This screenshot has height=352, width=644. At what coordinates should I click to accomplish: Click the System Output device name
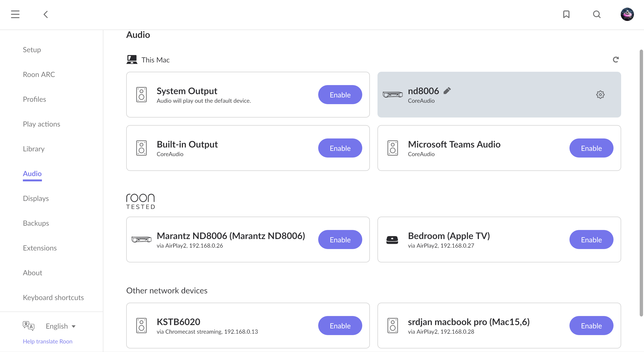tap(187, 91)
